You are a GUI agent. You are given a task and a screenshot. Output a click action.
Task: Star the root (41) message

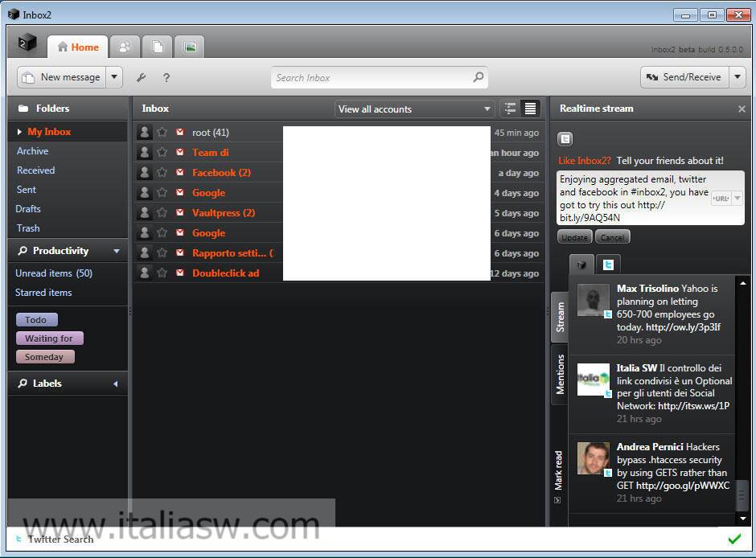162,132
